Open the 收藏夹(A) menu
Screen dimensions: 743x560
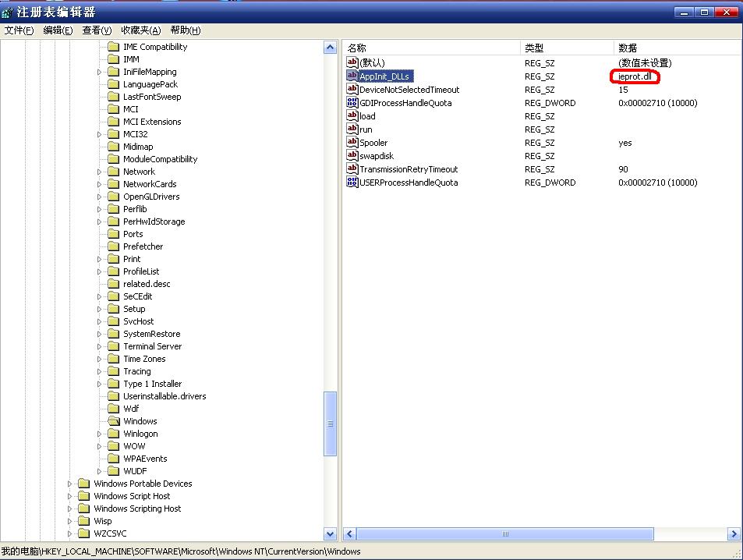coord(141,30)
